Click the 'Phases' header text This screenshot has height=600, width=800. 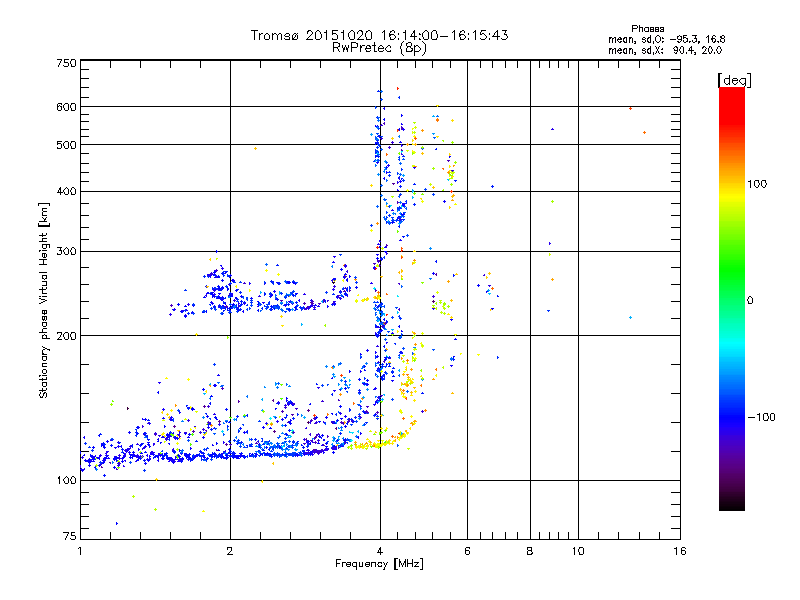(x=647, y=29)
